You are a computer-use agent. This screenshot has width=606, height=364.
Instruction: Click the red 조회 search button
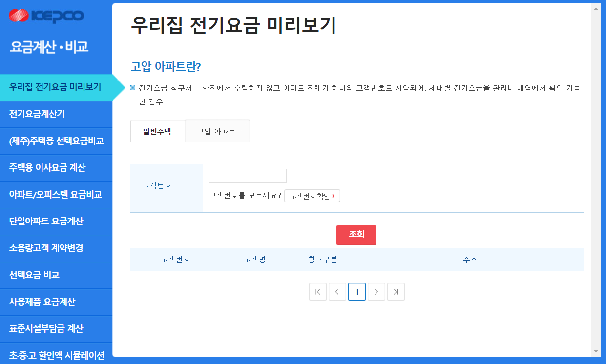coord(356,235)
